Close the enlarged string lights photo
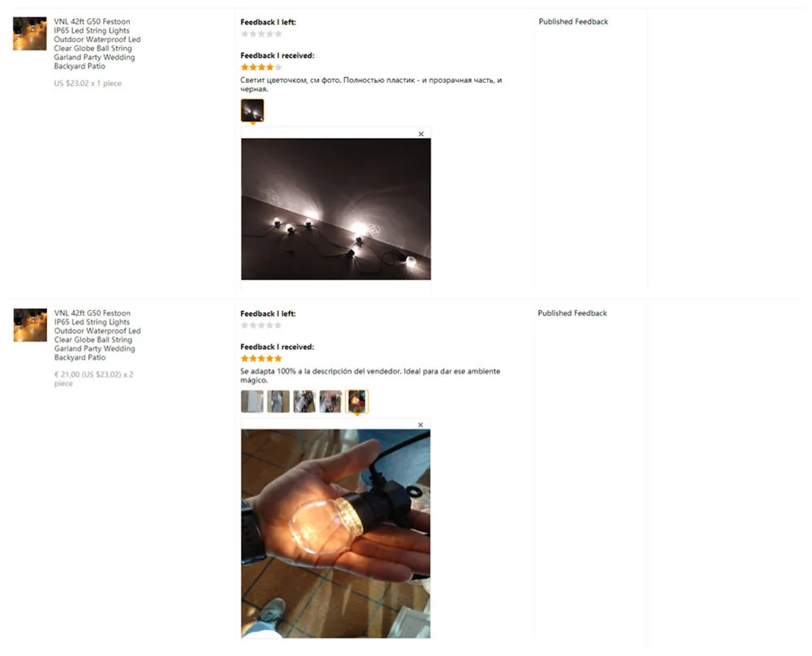 click(421, 134)
